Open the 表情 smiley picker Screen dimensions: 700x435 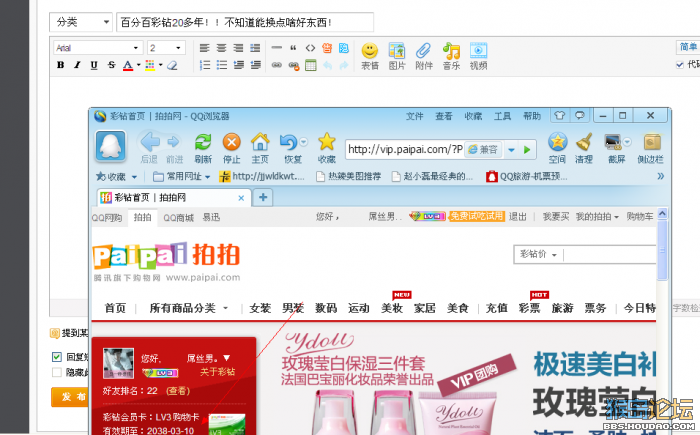click(370, 56)
